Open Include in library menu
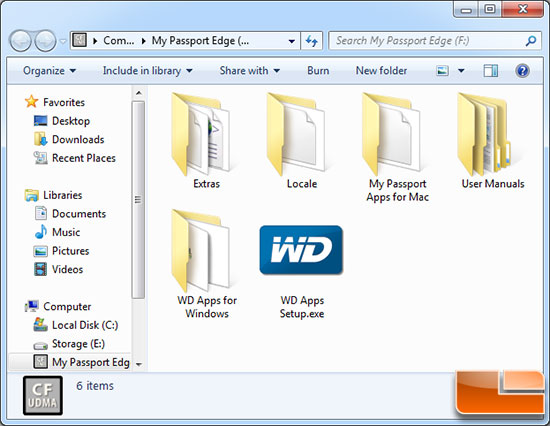Viewport: 550px width, 426px height. [x=147, y=71]
